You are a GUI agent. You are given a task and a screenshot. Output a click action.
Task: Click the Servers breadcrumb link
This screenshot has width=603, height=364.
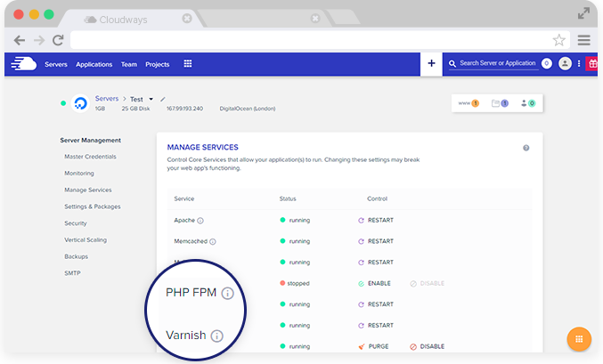(106, 99)
